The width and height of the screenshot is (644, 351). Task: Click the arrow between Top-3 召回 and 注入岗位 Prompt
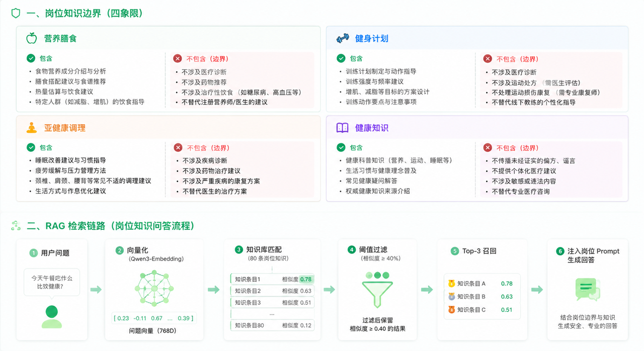click(x=537, y=290)
